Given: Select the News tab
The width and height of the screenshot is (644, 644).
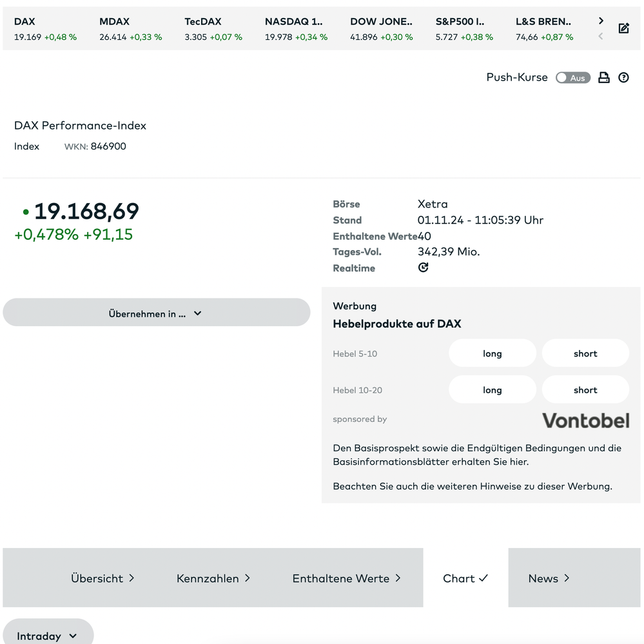Looking at the screenshot, I should tap(549, 578).
